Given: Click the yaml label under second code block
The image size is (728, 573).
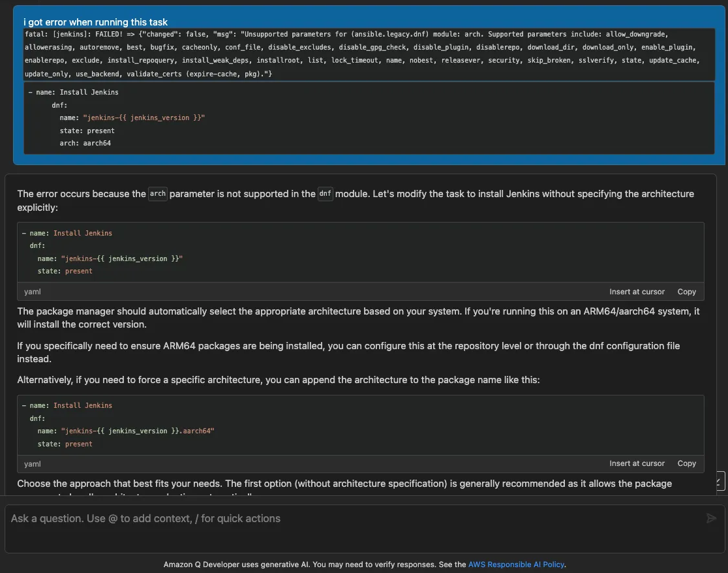Looking at the screenshot, I should (33, 464).
